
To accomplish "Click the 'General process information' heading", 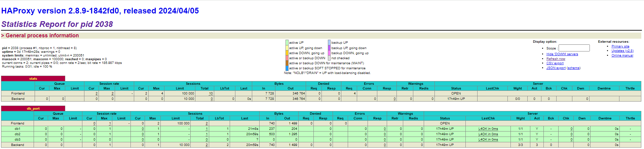I will pyautogui.click(x=42, y=36).
